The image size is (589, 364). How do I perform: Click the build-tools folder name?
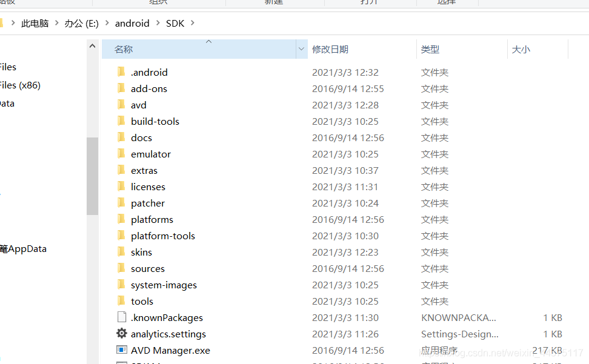click(x=155, y=121)
